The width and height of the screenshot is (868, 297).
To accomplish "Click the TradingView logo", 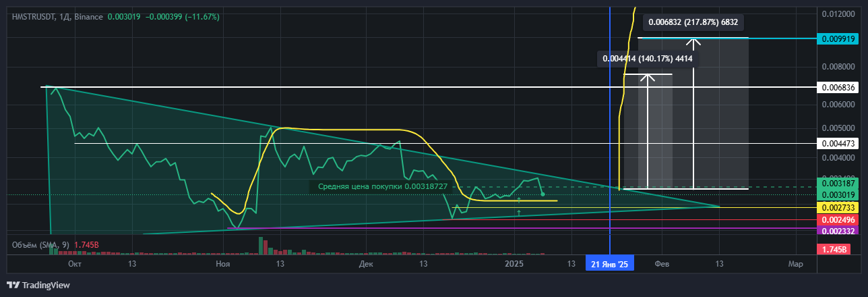I will pyautogui.click(x=38, y=286).
